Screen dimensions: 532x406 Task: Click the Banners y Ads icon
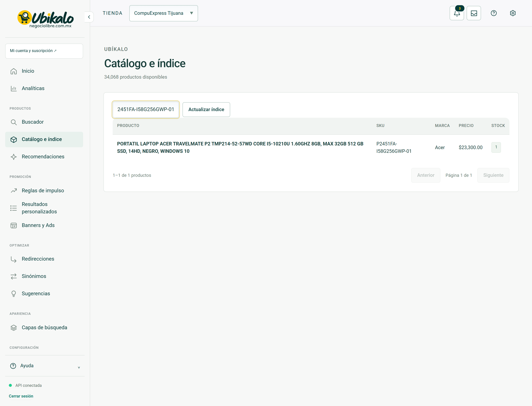pyautogui.click(x=13, y=226)
